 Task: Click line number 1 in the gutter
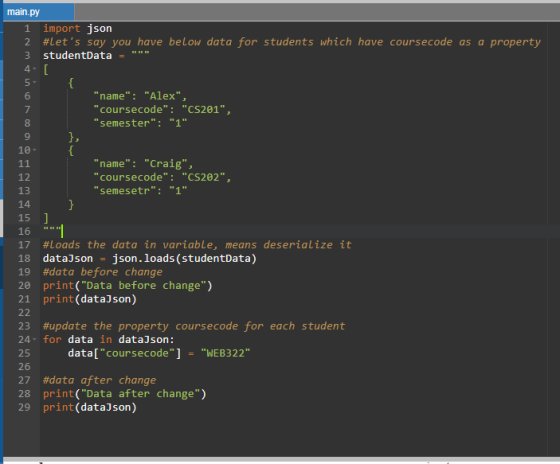(27, 28)
